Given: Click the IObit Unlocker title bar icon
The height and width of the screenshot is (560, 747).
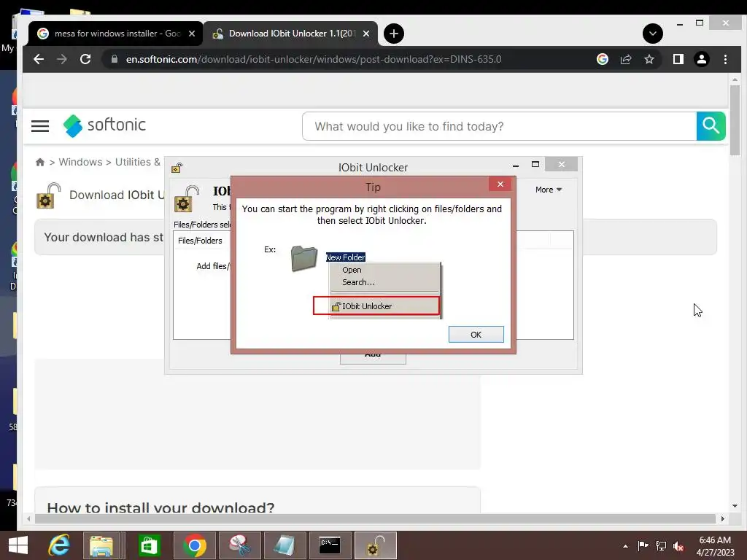Looking at the screenshot, I should pos(177,168).
